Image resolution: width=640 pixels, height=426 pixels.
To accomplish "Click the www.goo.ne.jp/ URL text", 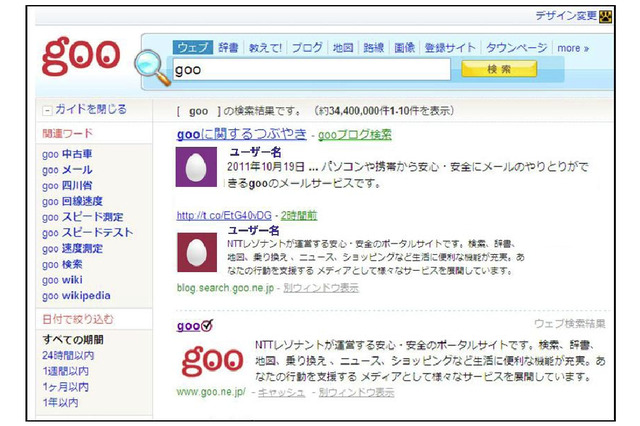I will click(x=211, y=392).
